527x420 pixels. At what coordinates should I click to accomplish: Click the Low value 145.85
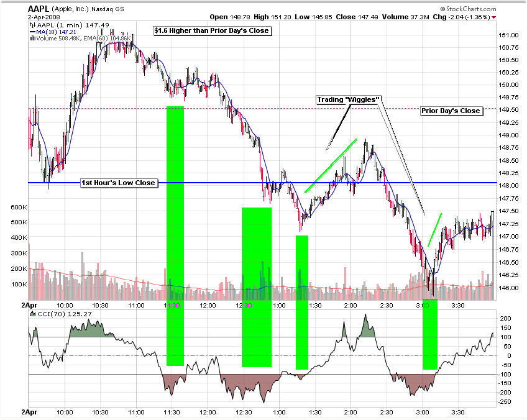321,17
